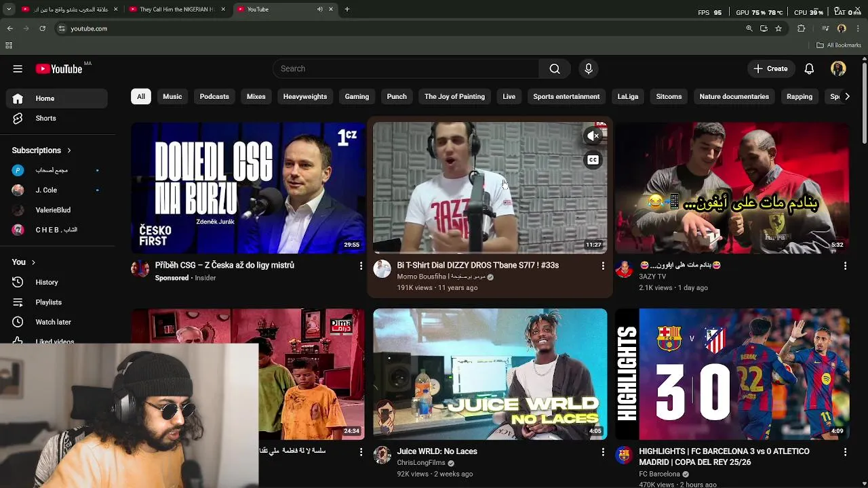Select the Gaming chip
This screenshot has width=868, height=488.
pyautogui.click(x=357, y=96)
